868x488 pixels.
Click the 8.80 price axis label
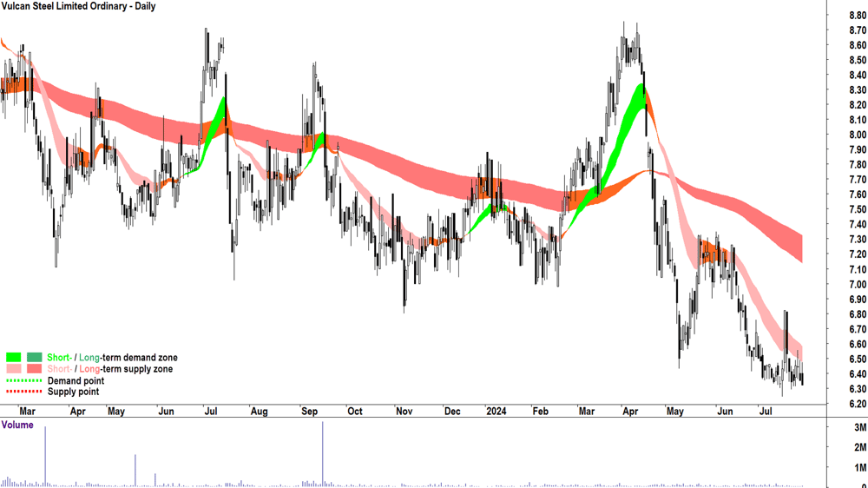(x=858, y=16)
